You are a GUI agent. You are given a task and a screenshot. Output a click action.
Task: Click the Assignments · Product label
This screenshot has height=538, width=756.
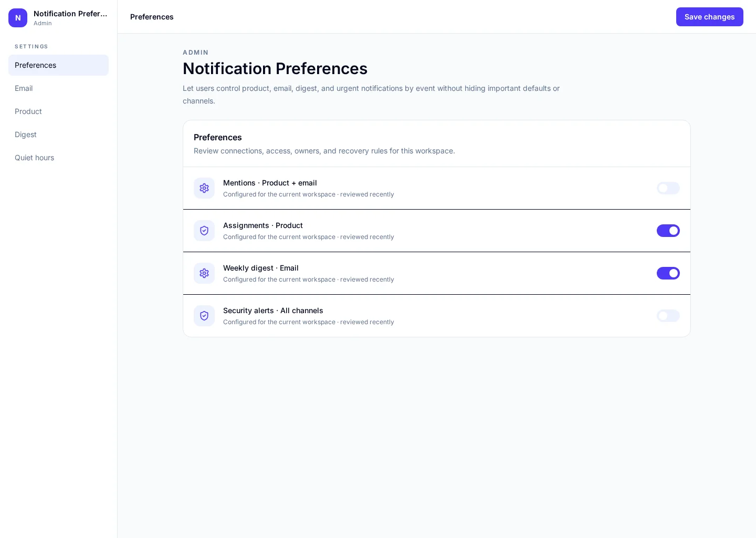pos(263,225)
